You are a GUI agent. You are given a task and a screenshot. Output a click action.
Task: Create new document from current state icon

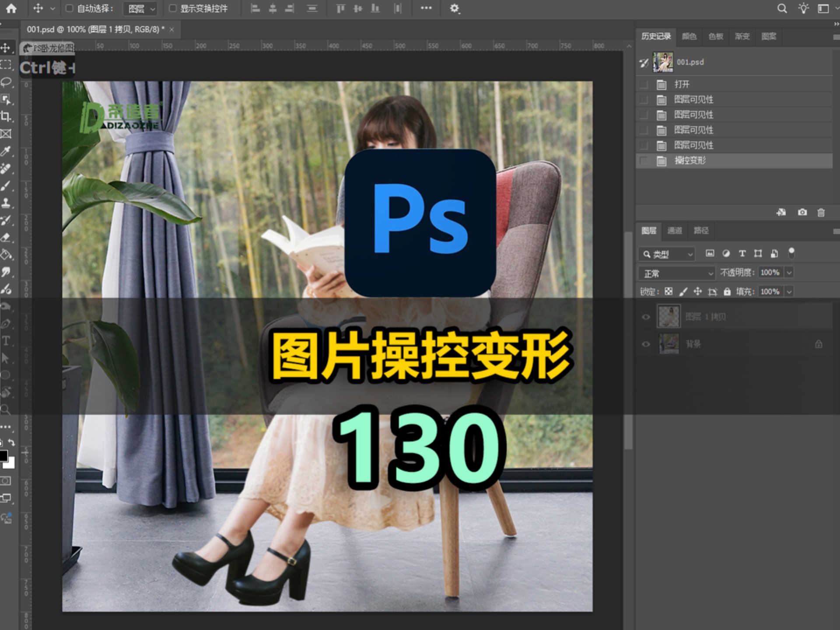[781, 212]
